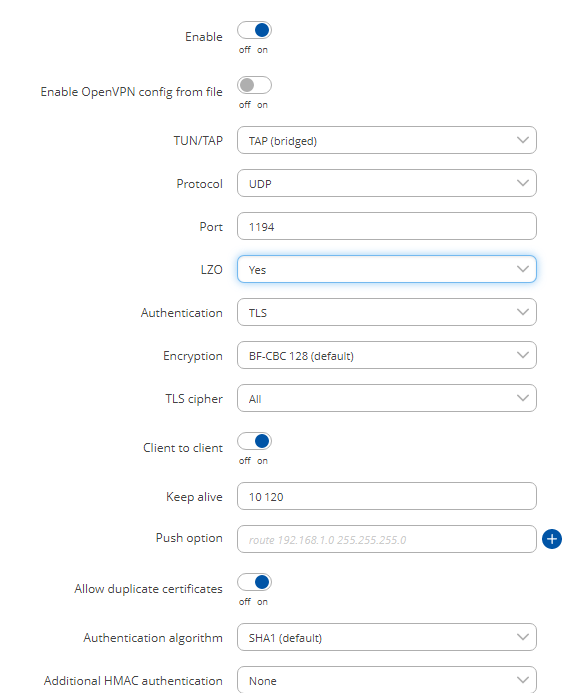The image size is (579, 693).
Task: Click the chevron arrow of Protocol selector
Action: 523,183
